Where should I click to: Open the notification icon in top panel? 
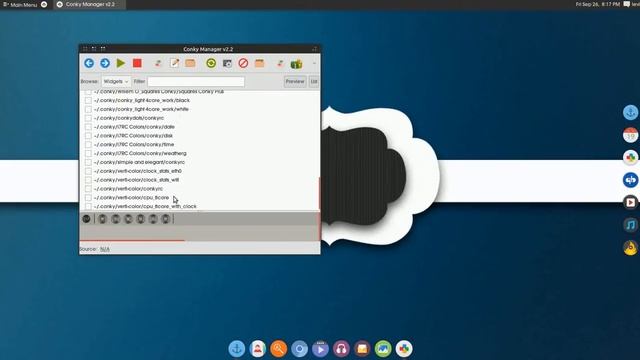627,4
